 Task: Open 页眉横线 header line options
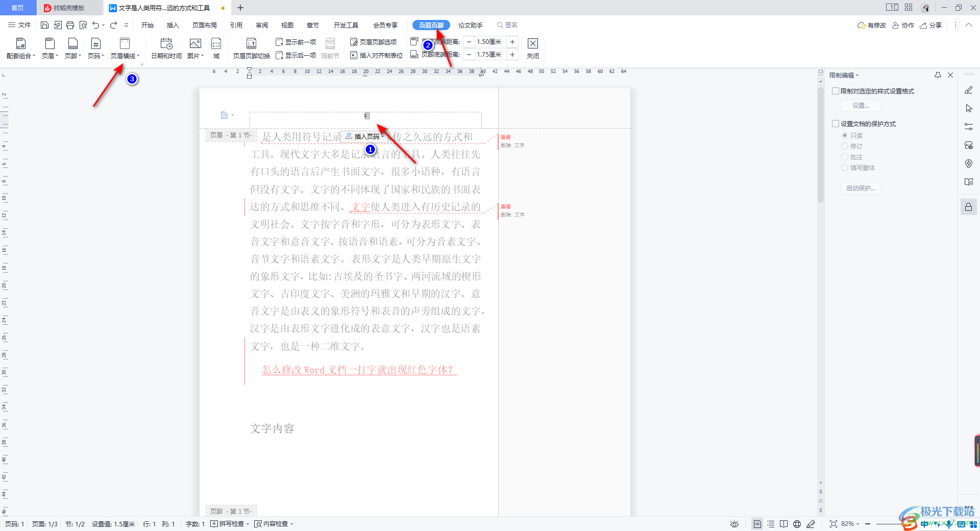[x=125, y=49]
